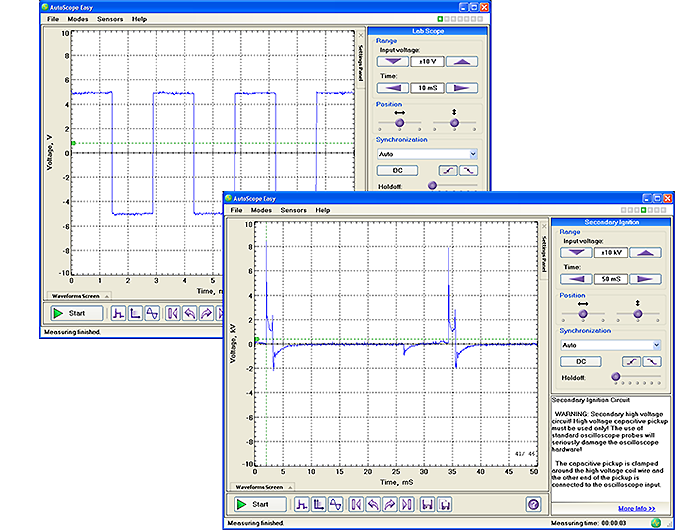Select rising-edge trigger in Lab Scope panel

point(448,170)
